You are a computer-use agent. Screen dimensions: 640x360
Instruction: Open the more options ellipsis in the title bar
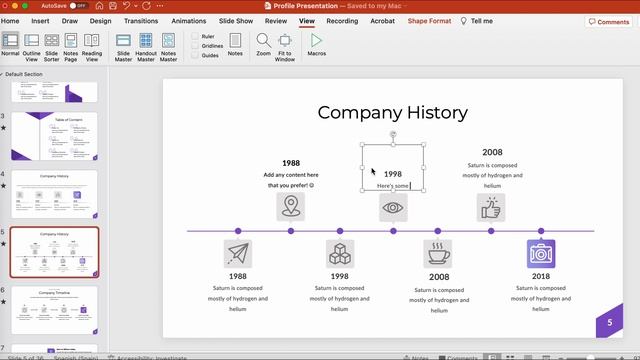(x=160, y=6)
